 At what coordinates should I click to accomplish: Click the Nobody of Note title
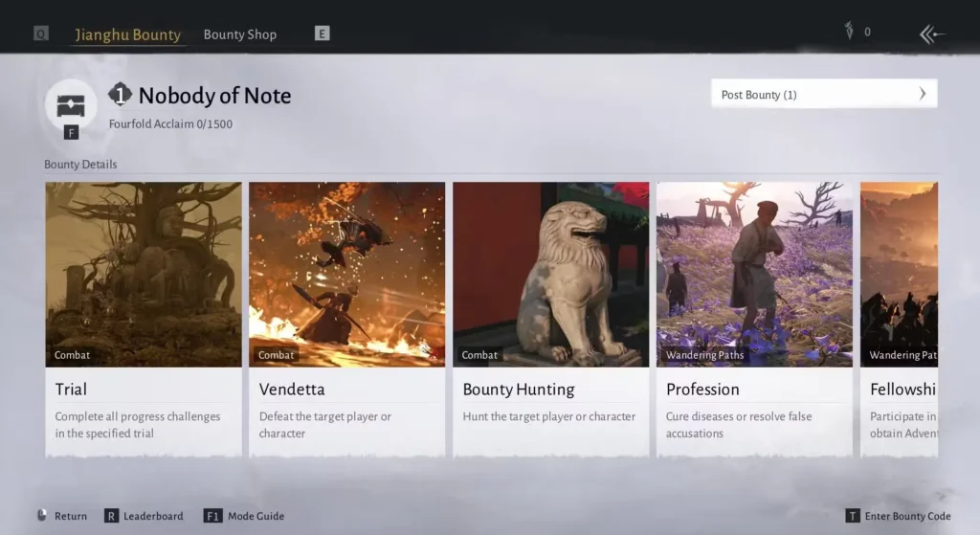point(214,96)
